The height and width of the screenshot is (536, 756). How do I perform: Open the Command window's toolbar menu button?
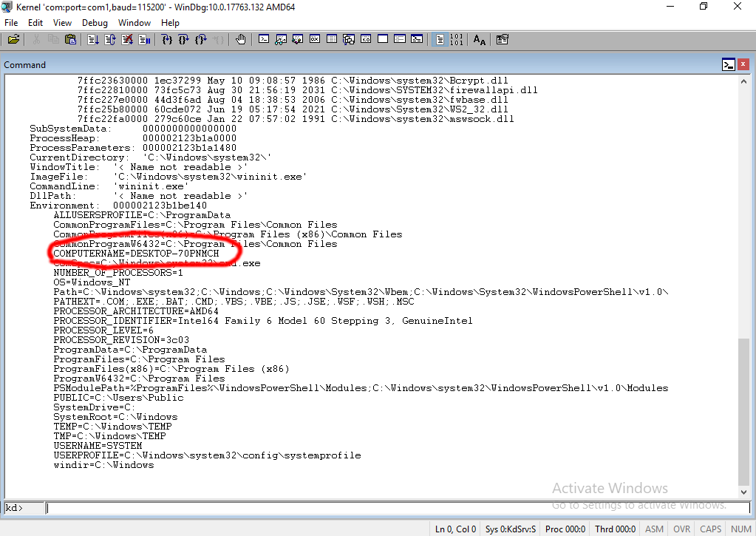[729, 65]
